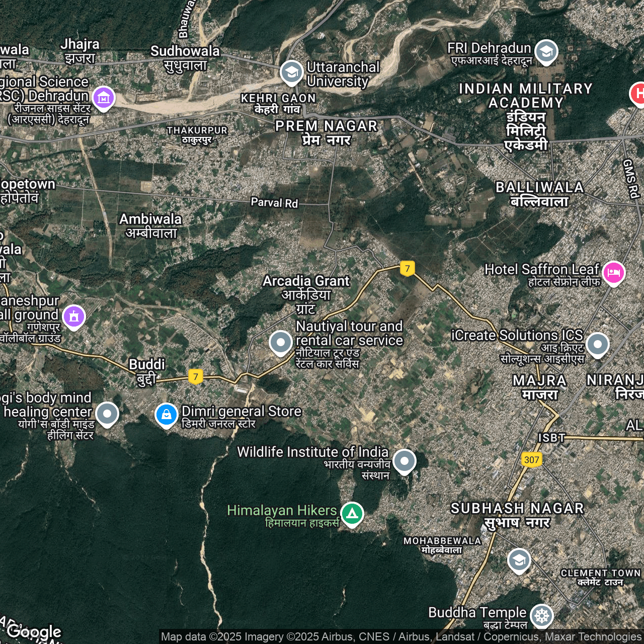Select the blue Dimri general Store shopping pin

(166, 415)
